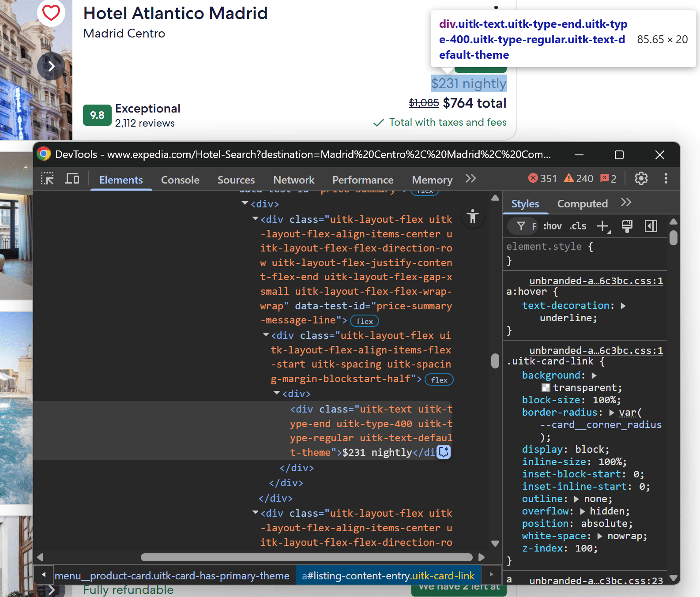This screenshot has width=700, height=597.
Task: Toggle the device toolbar in DevTools
Action: pyautogui.click(x=72, y=179)
